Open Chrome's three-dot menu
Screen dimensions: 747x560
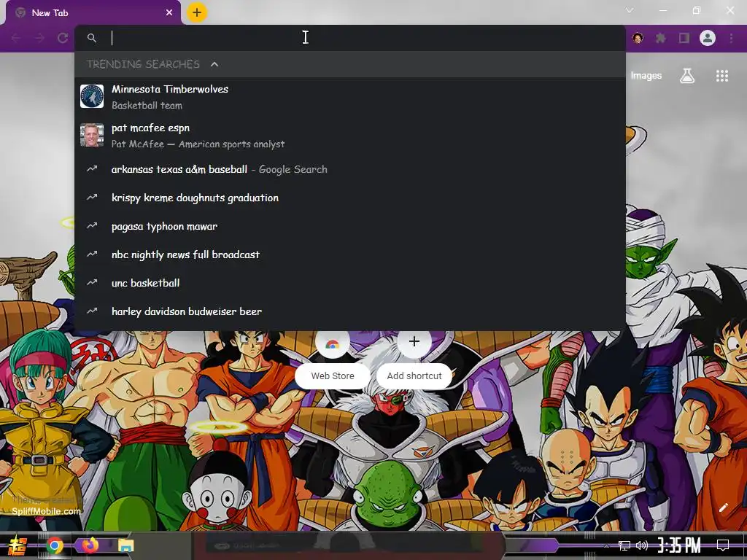point(731,38)
